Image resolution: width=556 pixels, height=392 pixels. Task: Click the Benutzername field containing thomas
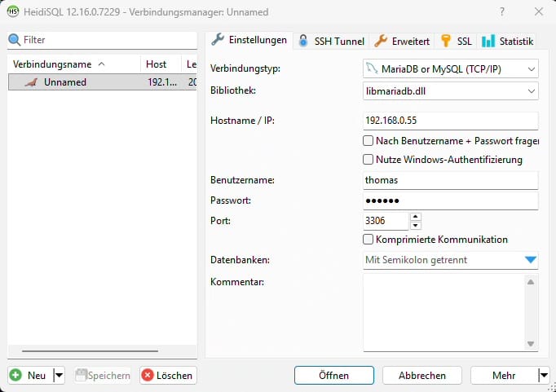click(450, 180)
